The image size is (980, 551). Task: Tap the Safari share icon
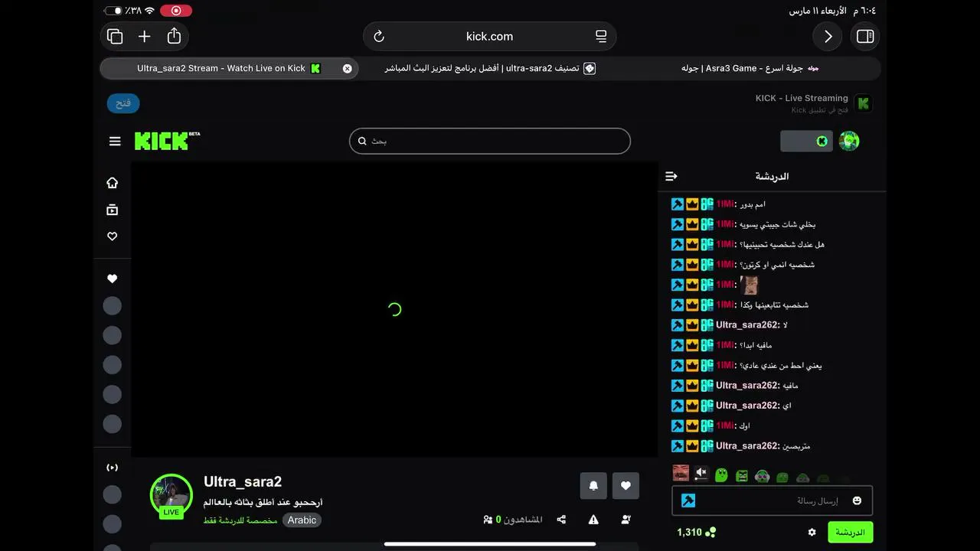pyautogui.click(x=174, y=36)
